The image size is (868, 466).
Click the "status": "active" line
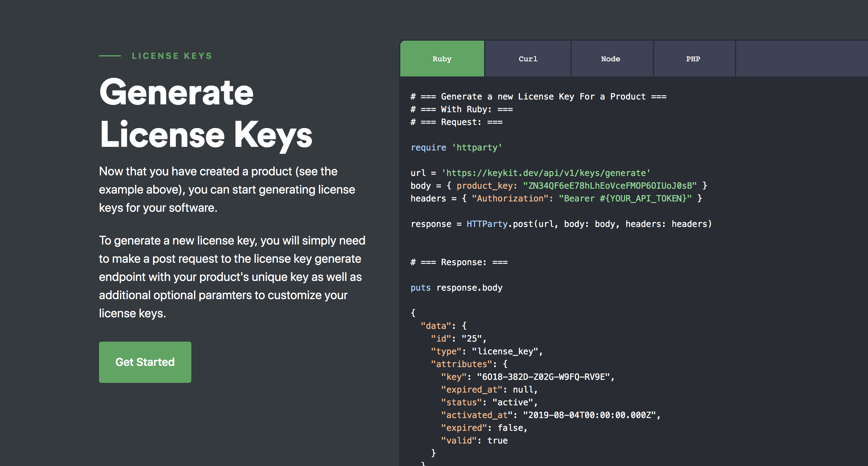click(x=489, y=402)
